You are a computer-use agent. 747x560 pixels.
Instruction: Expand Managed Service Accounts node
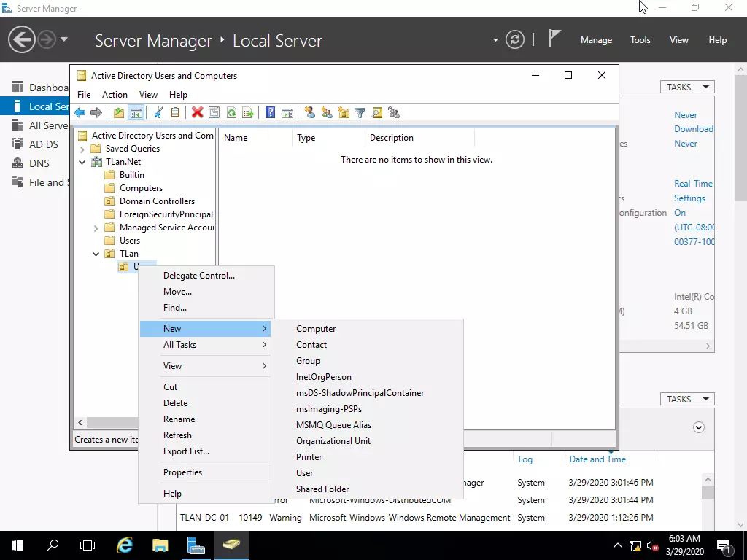96,228
